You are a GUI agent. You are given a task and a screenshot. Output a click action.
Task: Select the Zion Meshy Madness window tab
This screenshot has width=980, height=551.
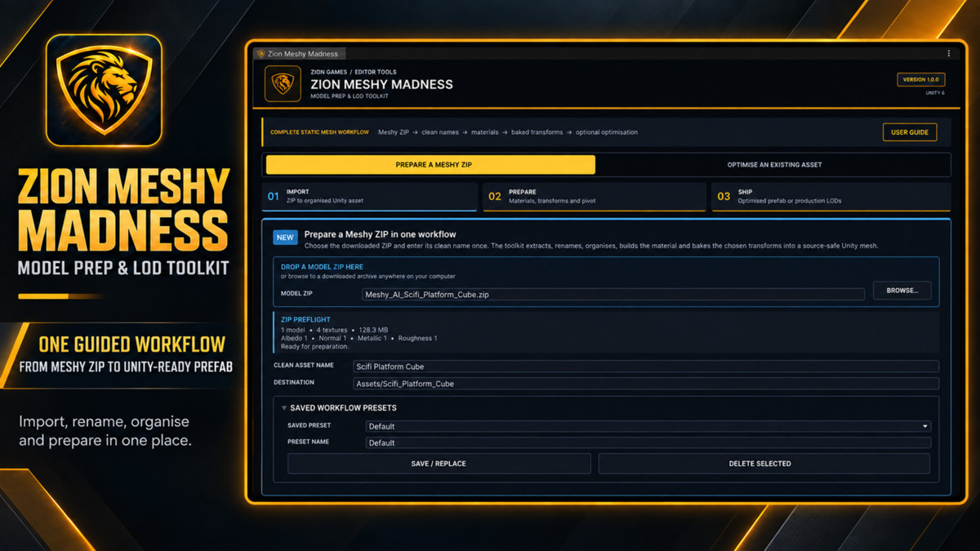coord(301,54)
